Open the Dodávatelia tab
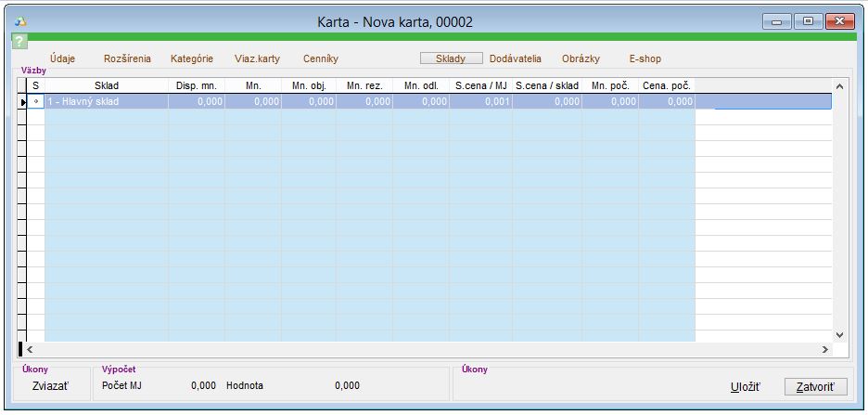 pos(516,58)
